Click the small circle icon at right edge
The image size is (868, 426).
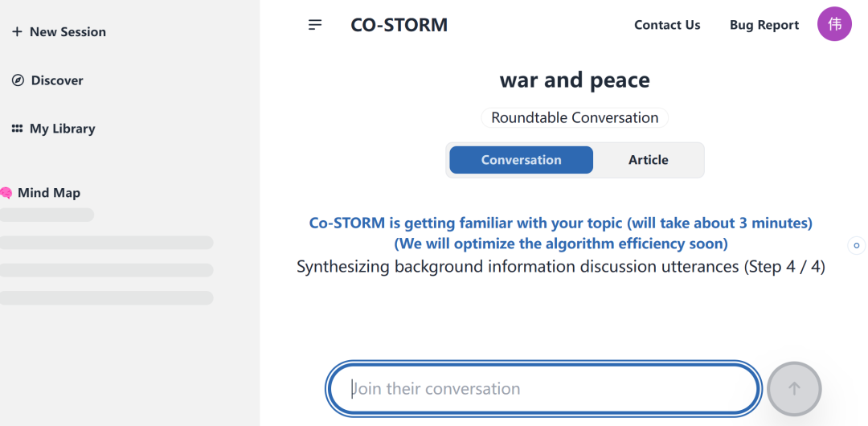click(856, 245)
